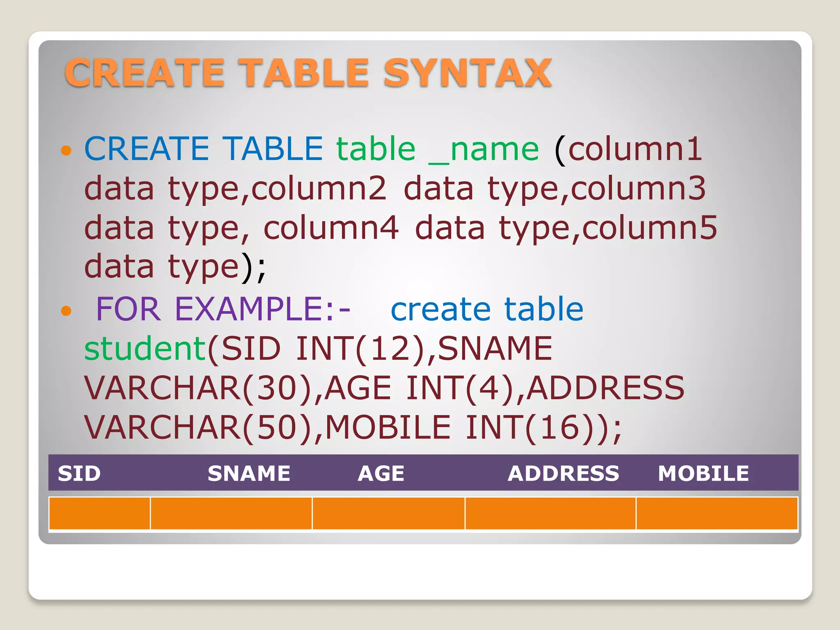840x630 pixels.
Task: Click the MOBILE table header
Action: (x=703, y=473)
